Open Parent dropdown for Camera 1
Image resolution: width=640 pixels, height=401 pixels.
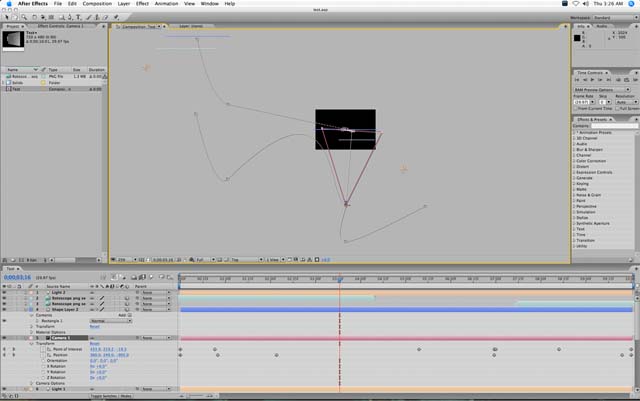pyautogui.click(x=156, y=338)
